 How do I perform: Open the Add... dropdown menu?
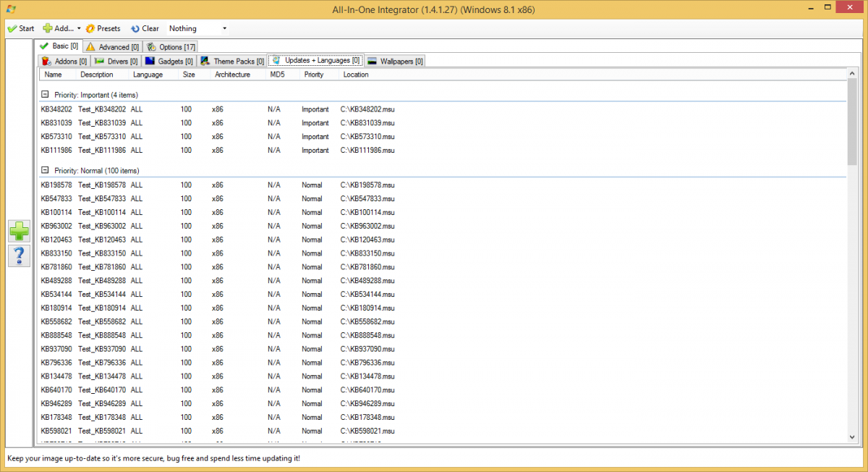pyautogui.click(x=61, y=28)
